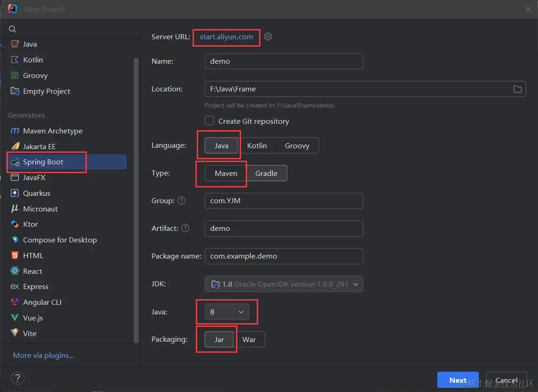
Task: Show help for Artifact field
Action: click(185, 229)
